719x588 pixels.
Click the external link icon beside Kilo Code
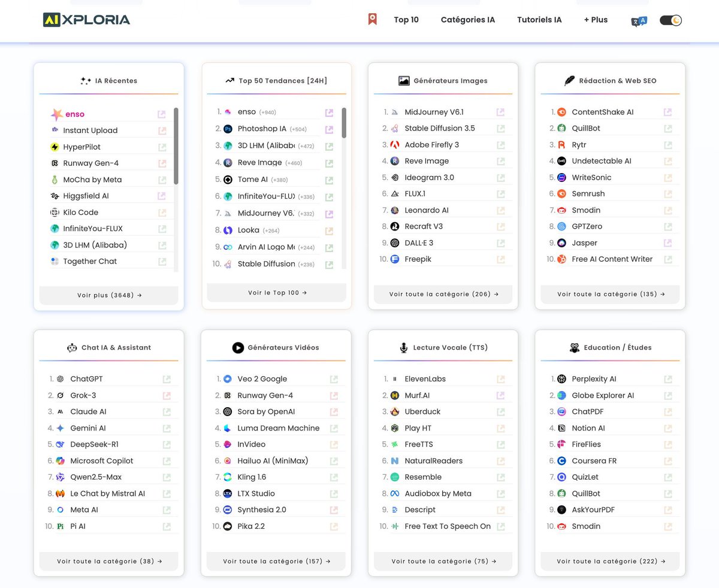[x=162, y=212]
